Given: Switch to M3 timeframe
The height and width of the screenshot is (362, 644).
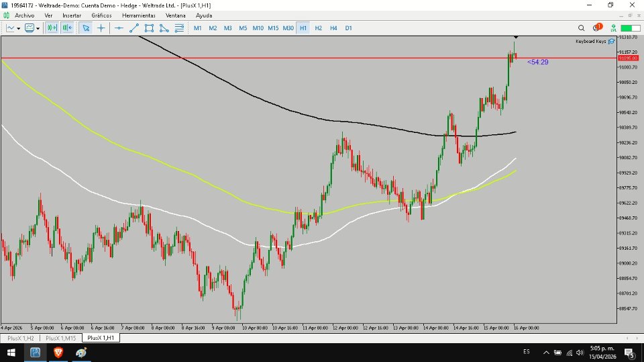Looking at the screenshot, I should 228,28.
